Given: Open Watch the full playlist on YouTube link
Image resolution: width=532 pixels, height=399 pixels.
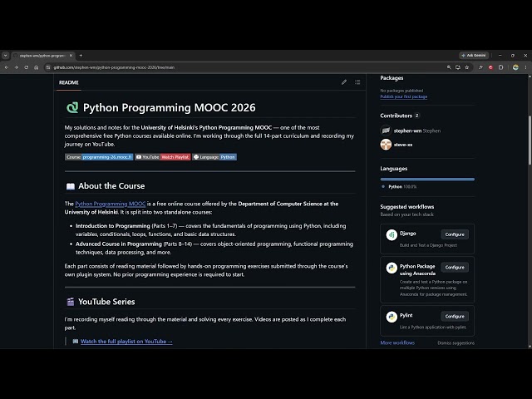Looking at the screenshot, I should 126,342.
